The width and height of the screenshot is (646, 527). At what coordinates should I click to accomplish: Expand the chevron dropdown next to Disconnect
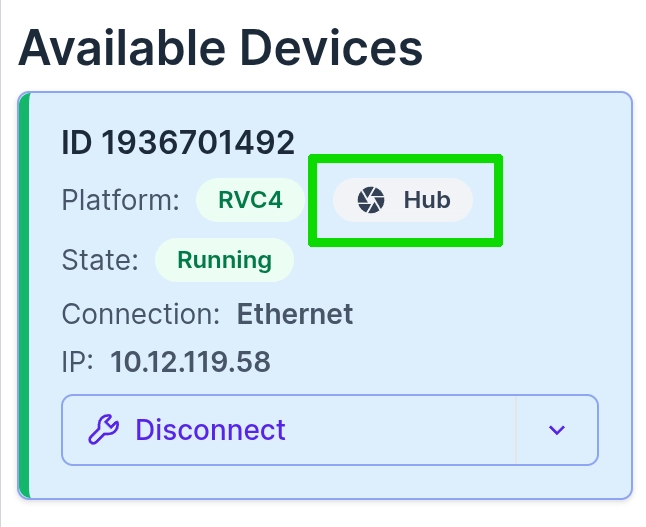tap(557, 430)
